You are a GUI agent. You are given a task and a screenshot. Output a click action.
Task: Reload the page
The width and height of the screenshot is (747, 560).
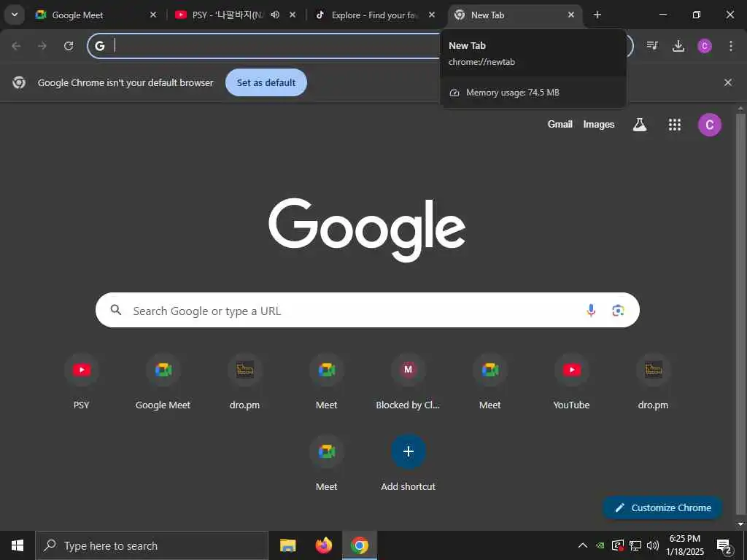[x=69, y=46]
